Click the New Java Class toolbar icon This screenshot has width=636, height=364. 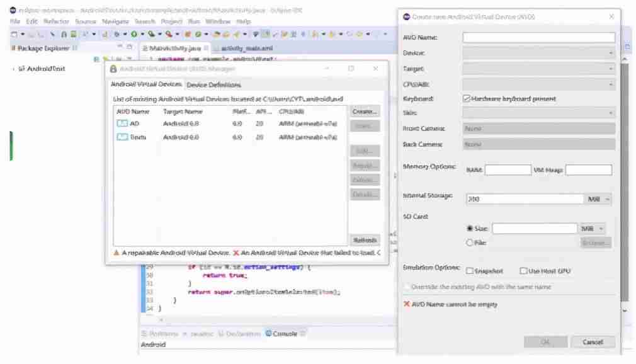(x=198, y=34)
